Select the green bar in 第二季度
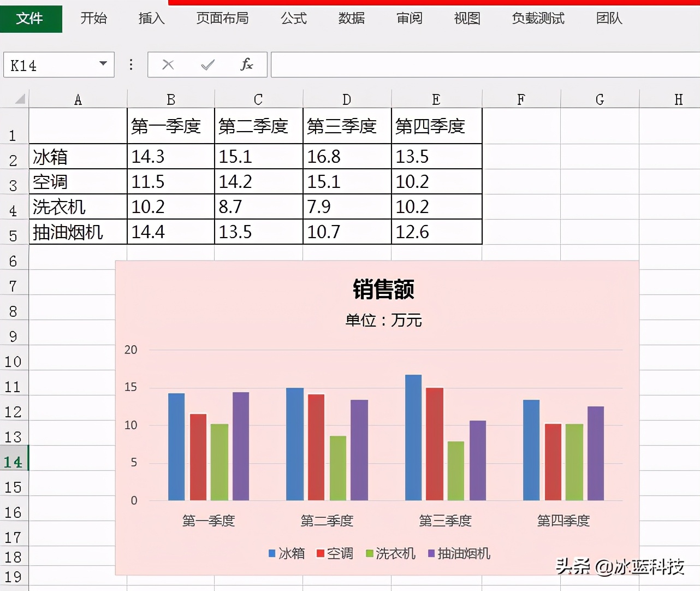 click(338, 468)
